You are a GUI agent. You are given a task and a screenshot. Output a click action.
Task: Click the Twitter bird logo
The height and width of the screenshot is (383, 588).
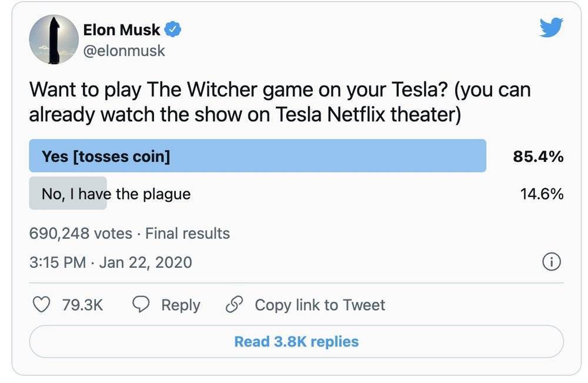pyautogui.click(x=551, y=28)
